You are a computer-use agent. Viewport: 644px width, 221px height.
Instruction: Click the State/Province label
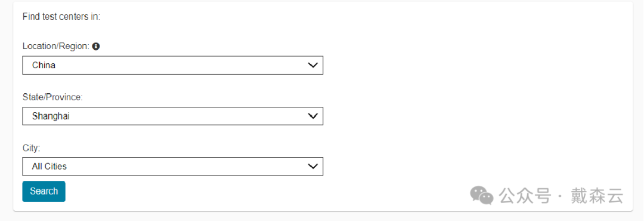tap(52, 97)
